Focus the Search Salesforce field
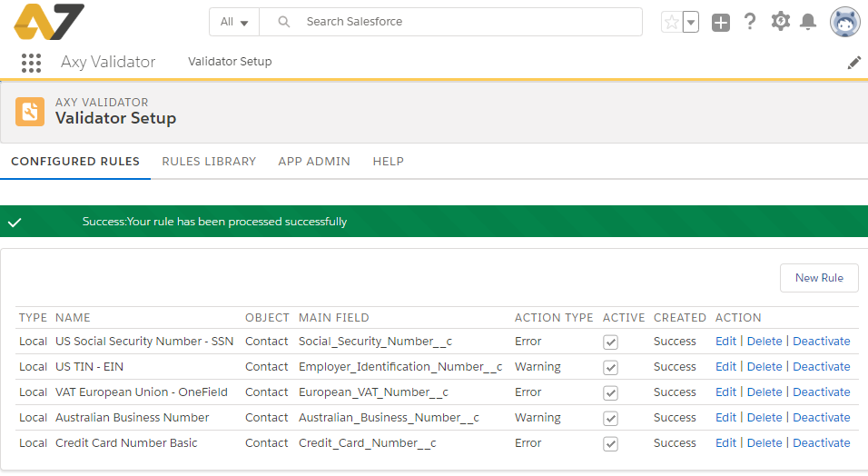This screenshot has height=476, width=868. pos(450,22)
